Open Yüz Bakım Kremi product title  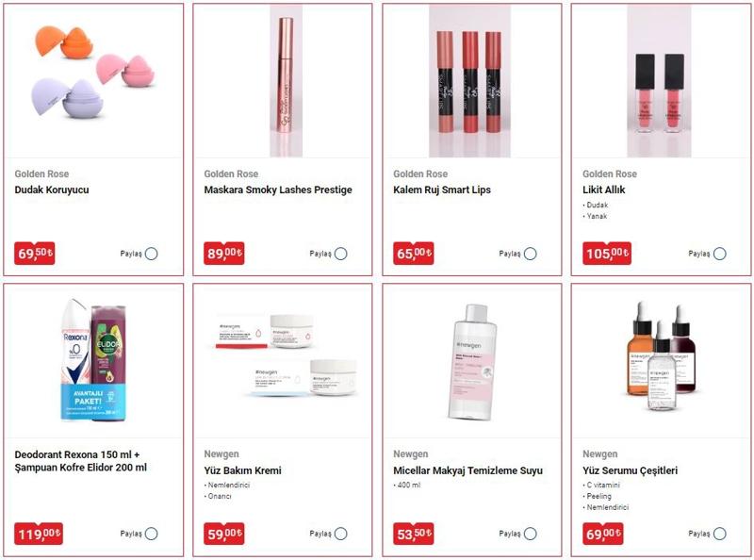[x=243, y=470]
